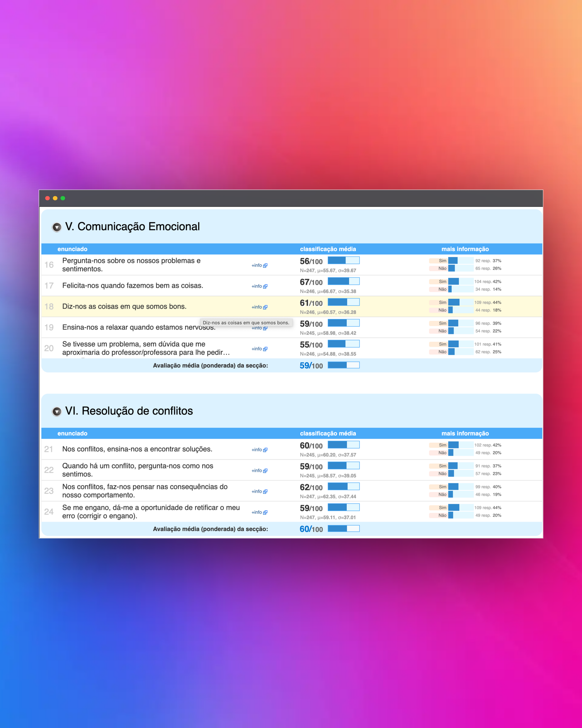The height and width of the screenshot is (728, 582).
Task: Click external link icon for question 17
Action: (265, 286)
